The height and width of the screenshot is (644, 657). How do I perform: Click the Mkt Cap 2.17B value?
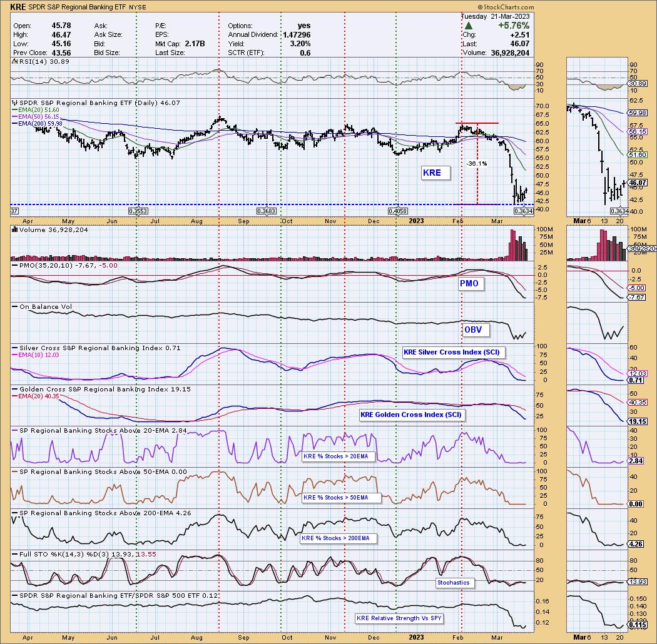tap(194, 44)
